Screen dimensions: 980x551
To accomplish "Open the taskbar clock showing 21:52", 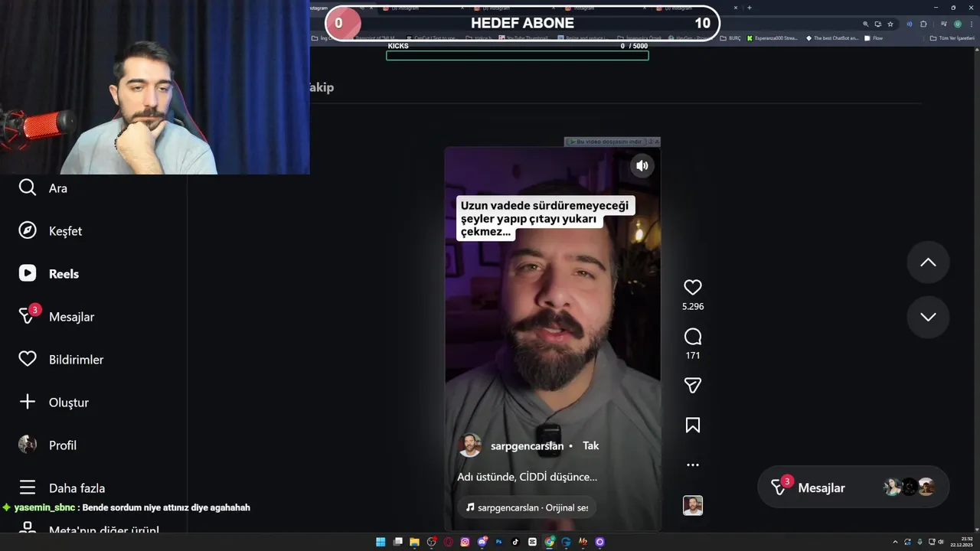I will tap(962, 542).
